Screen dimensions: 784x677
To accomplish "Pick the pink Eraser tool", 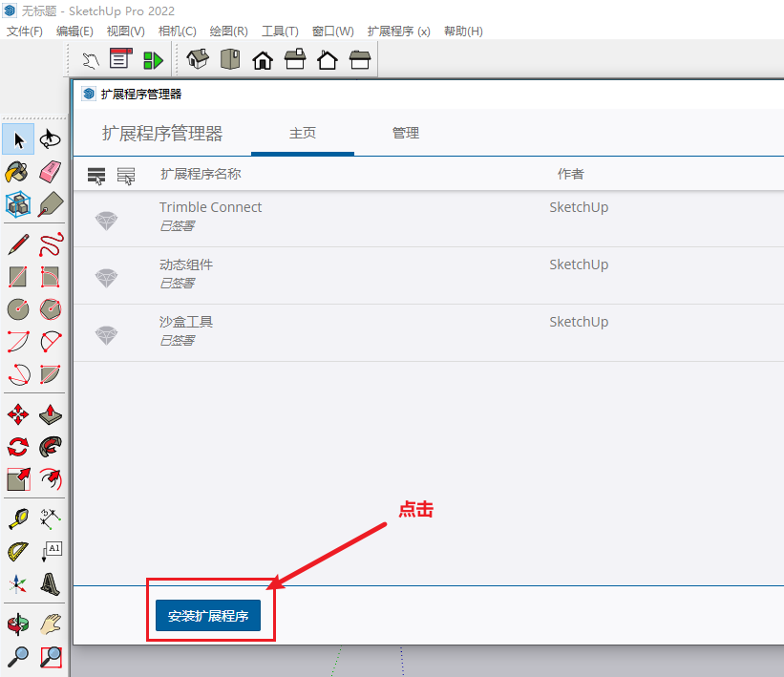I will pos(51,172).
